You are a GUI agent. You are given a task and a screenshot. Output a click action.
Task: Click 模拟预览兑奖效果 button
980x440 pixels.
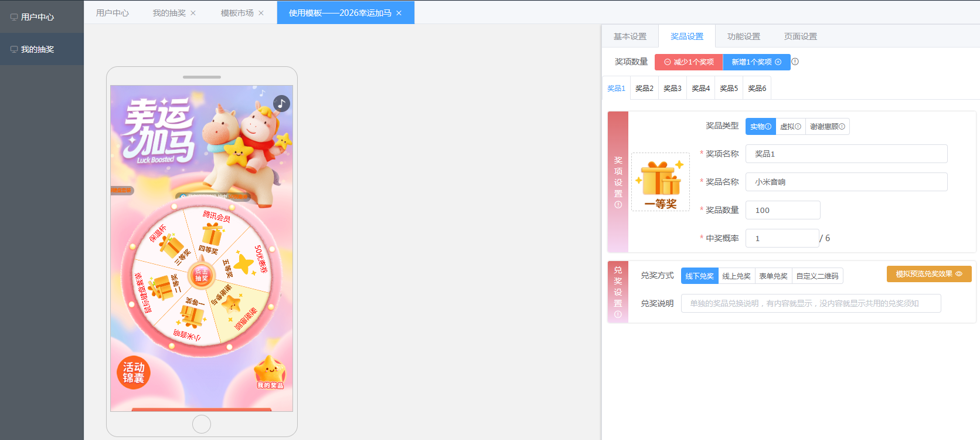coord(928,274)
